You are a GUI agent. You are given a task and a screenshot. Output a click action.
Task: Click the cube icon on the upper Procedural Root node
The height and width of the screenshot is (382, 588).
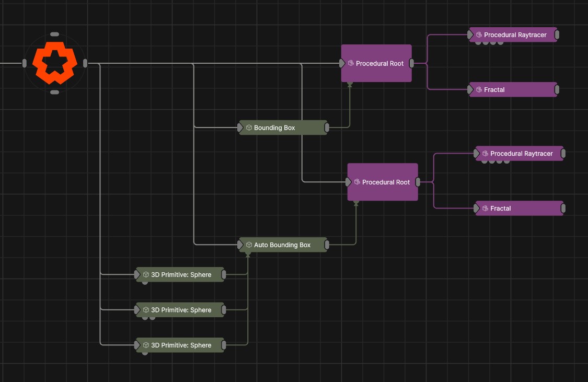(x=350, y=63)
